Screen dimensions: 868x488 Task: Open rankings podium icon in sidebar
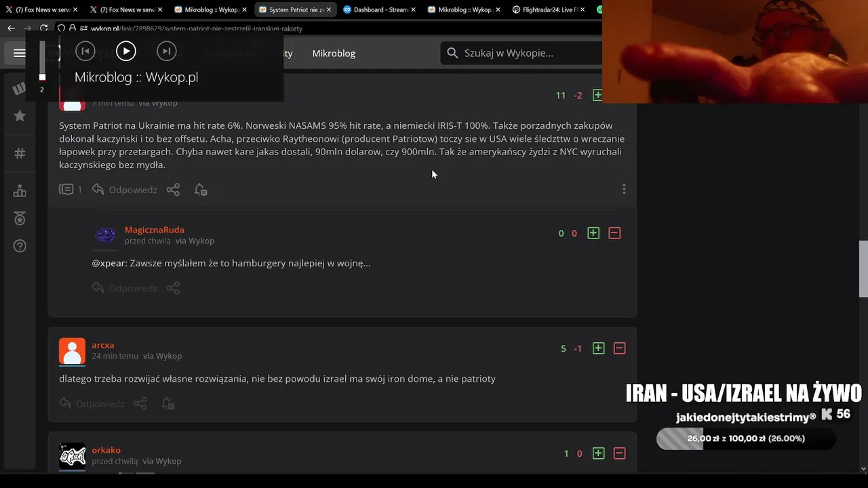point(20,190)
